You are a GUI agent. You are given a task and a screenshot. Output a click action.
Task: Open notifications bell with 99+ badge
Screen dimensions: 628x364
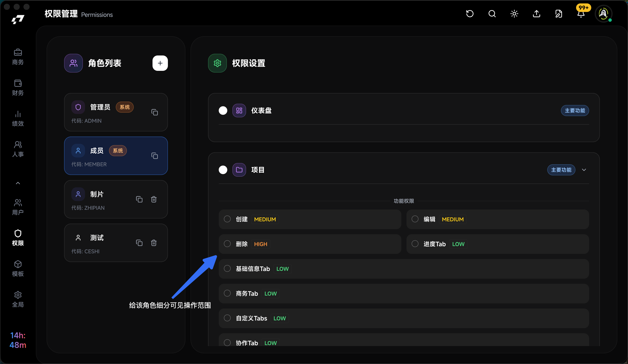coord(581,14)
